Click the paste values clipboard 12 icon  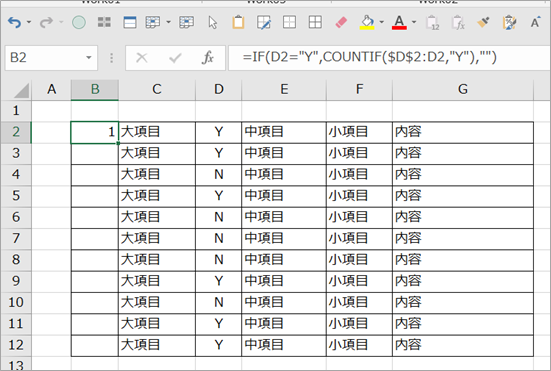(x=433, y=23)
